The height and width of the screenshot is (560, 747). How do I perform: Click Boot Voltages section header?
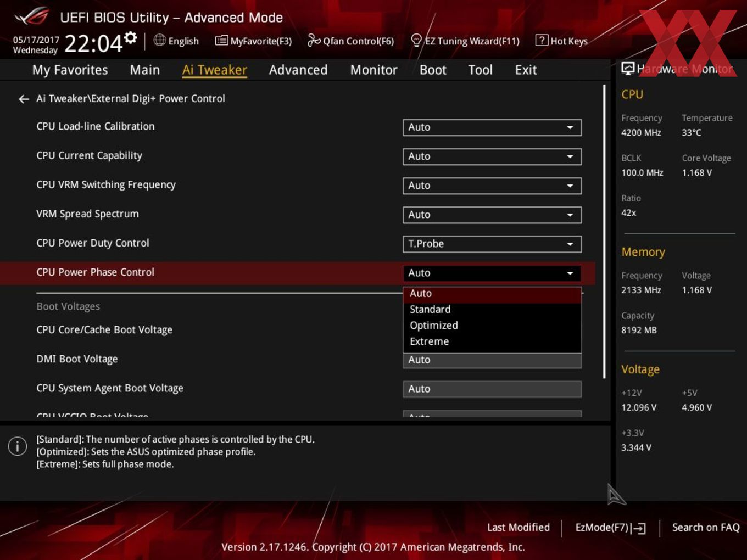pos(68,306)
